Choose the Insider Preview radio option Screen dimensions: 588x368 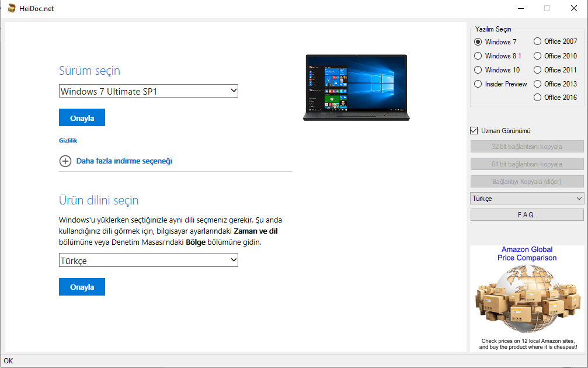[478, 84]
